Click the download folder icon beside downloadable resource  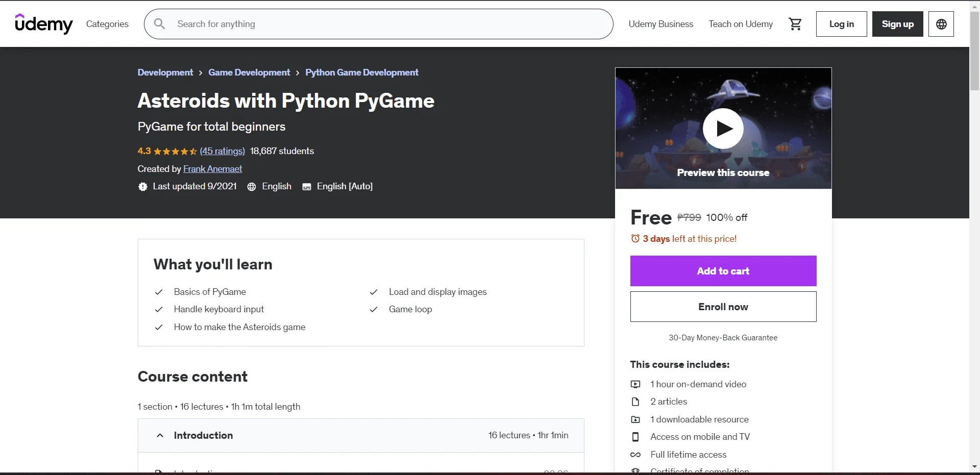point(635,419)
